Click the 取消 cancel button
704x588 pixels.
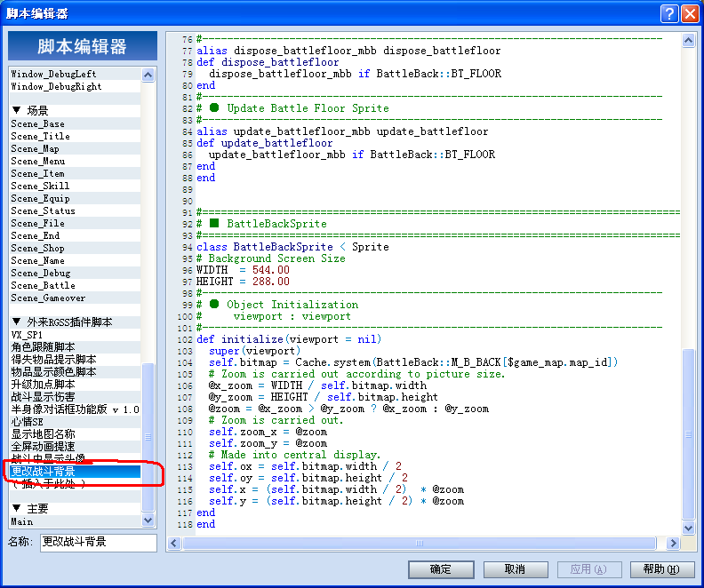coord(515,569)
